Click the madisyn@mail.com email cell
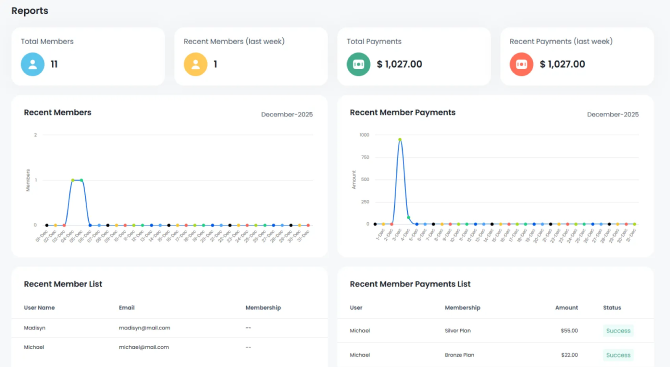Image resolution: width=670 pixels, height=367 pixels. [144, 328]
